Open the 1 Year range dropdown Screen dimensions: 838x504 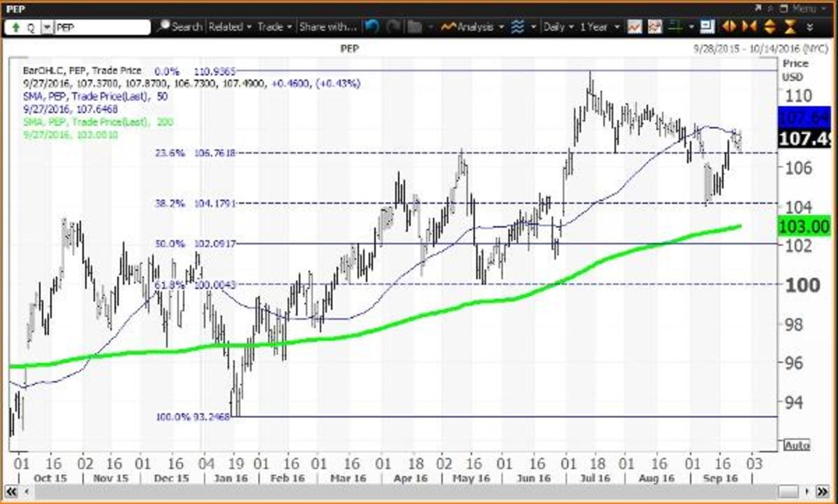pyautogui.click(x=600, y=27)
